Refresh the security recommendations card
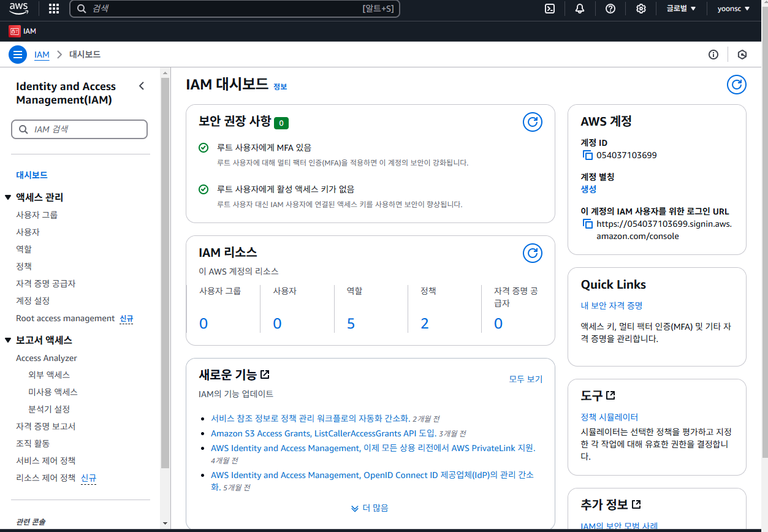The height and width of the screenshot is (532, 768). click(x=533, y=122)
